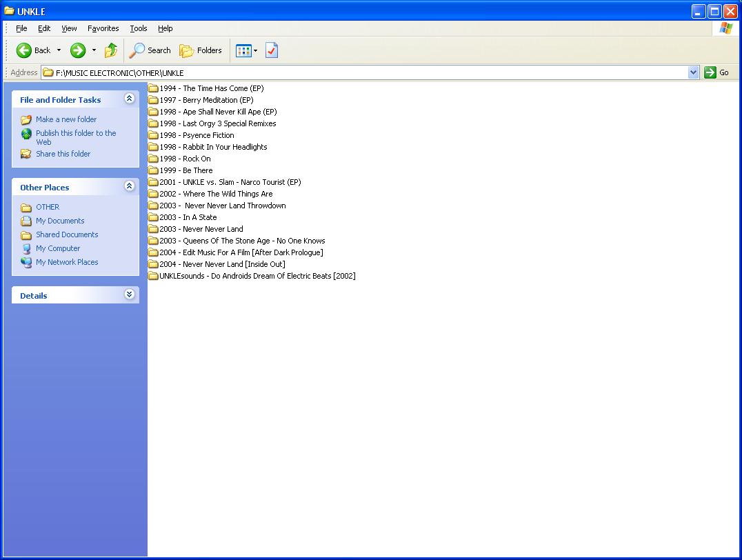742x560 pixels.
Task: Click the My Network Places icon
Action: 26,262
